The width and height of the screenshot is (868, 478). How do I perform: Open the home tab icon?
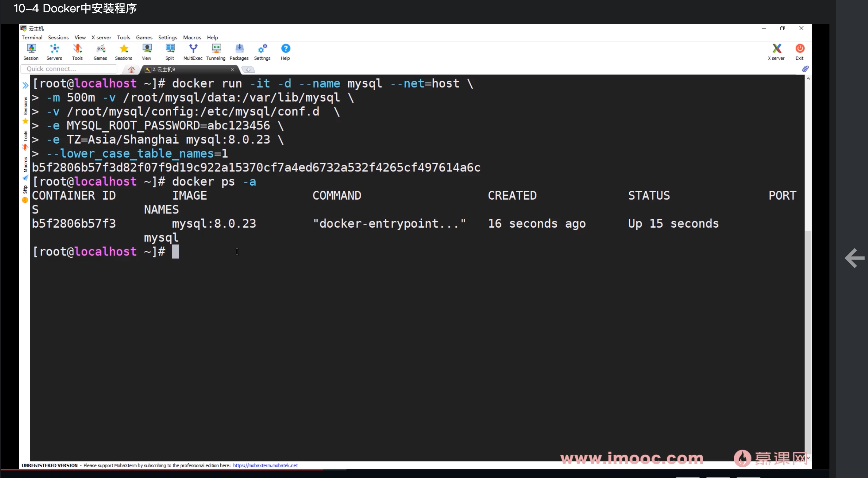131,69
